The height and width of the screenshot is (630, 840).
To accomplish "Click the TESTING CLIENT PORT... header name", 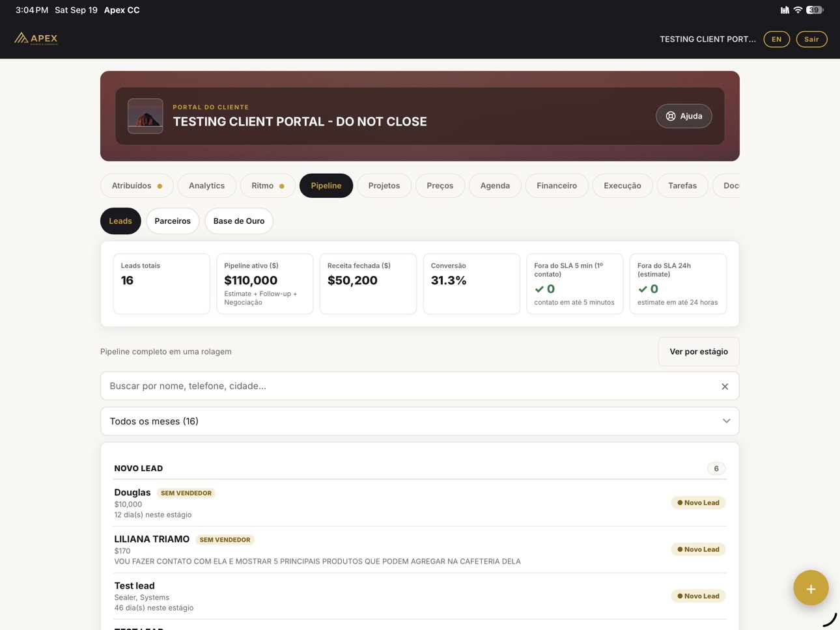I will (708, 39).
